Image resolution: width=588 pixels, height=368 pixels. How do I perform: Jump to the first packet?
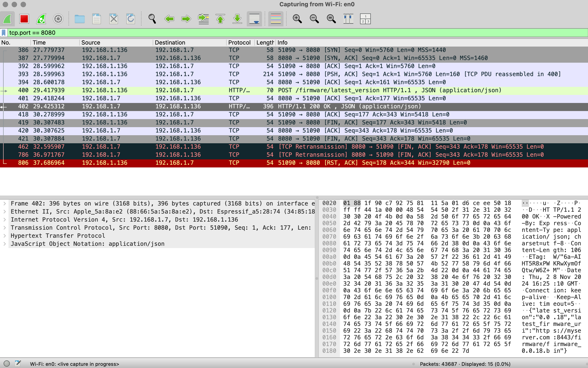(x=220, y=19)
